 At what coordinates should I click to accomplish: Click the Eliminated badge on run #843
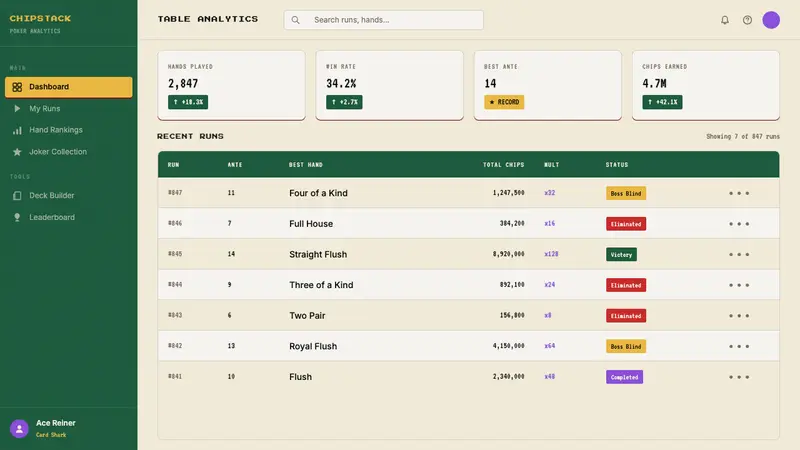click(626, 316)
